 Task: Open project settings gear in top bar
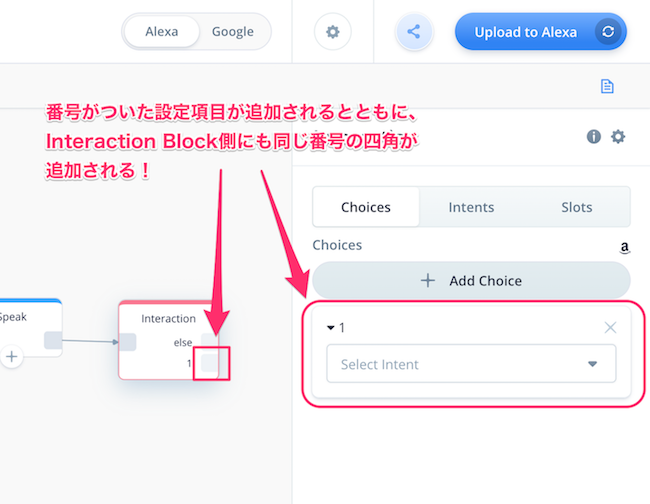tap(332, 32)
